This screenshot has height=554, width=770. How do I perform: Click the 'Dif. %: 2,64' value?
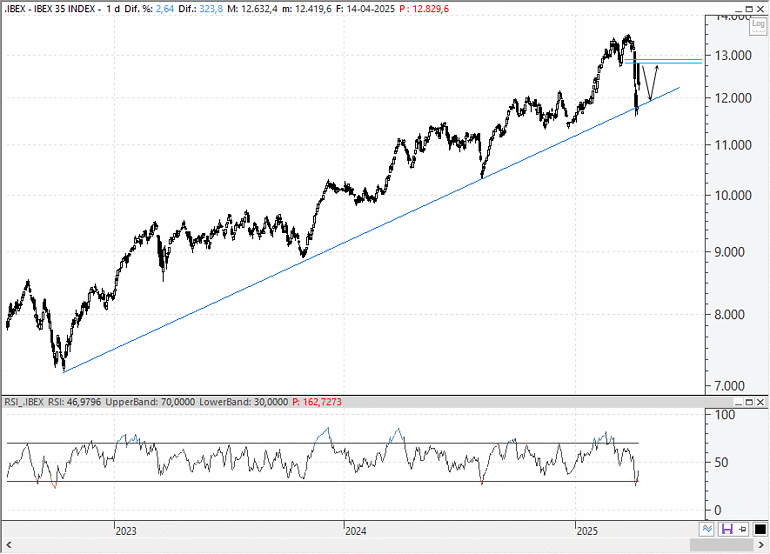[148, 9]
